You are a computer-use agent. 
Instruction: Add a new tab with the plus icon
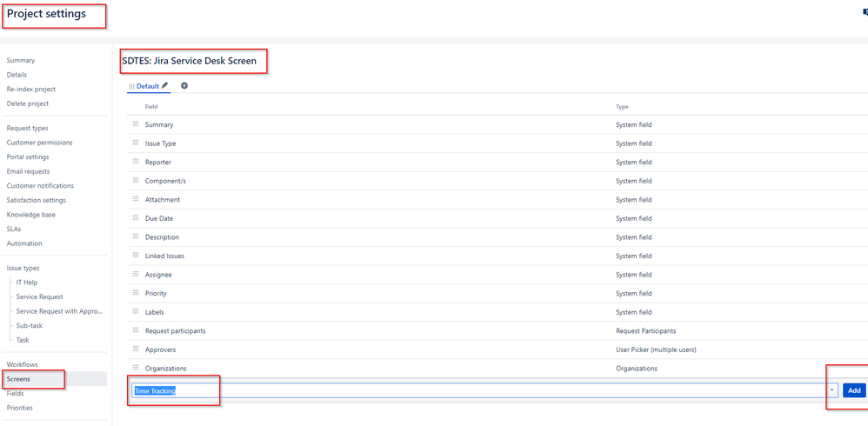click(x=184, y=86)
